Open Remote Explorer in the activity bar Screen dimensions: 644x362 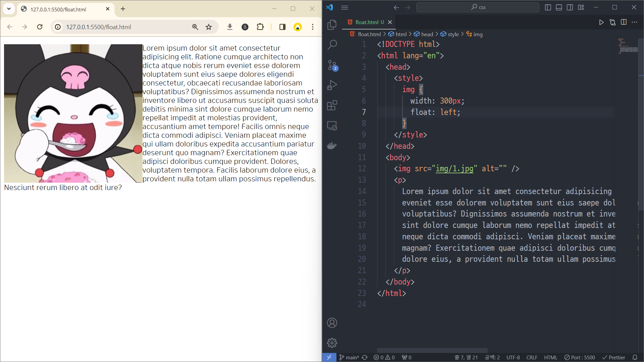[x=332, y=126]
